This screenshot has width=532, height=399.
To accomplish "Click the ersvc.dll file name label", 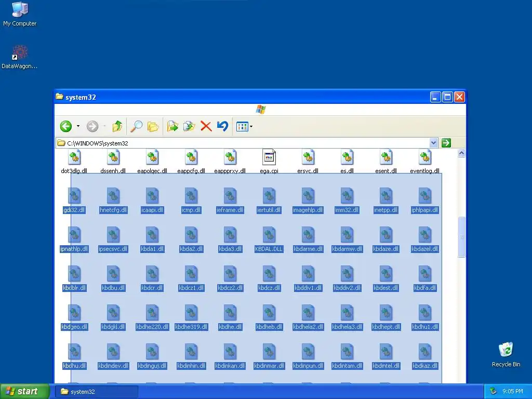I will click(x=308, y=170).
